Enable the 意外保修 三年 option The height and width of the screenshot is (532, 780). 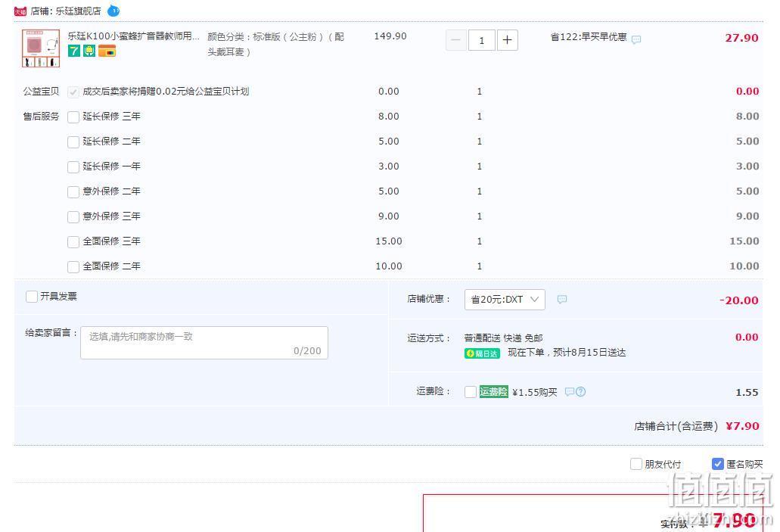73,217
